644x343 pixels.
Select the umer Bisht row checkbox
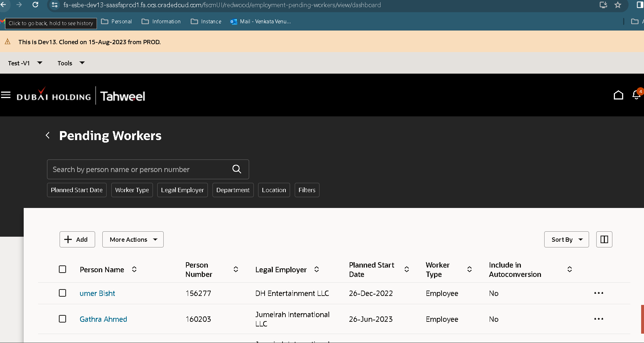click(62, 293)
